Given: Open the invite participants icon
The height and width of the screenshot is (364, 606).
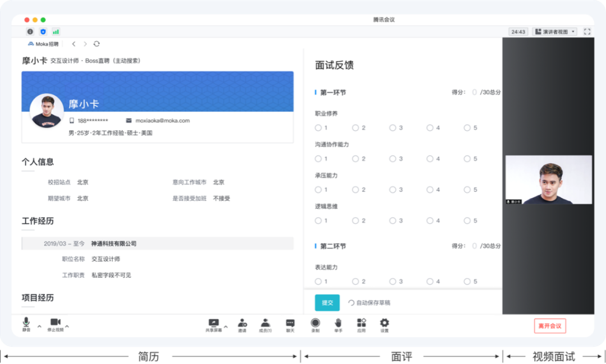Looking at the screenshot, I should [242, 323].
